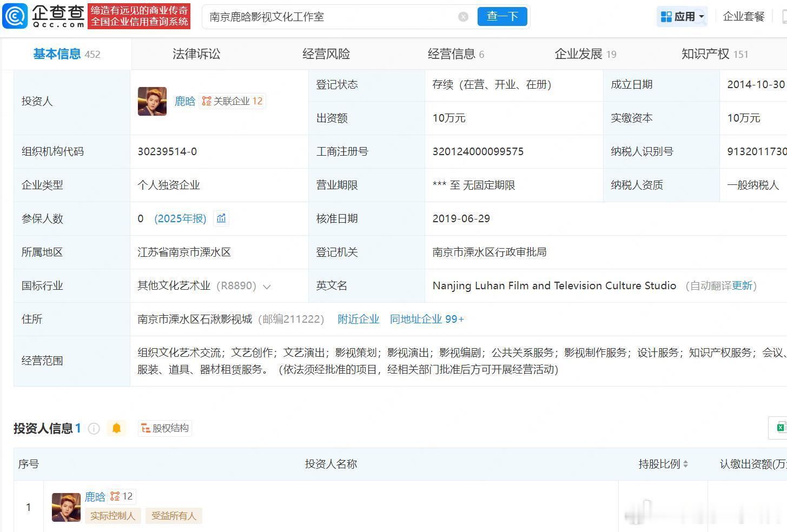Open the 股权结构 button
This screenshot has height=532, width=787.
click(165, 428)
